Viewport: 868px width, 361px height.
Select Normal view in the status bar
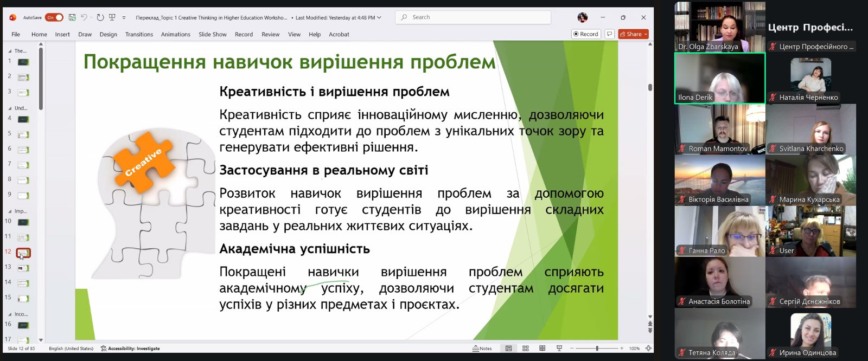(509, 349)
